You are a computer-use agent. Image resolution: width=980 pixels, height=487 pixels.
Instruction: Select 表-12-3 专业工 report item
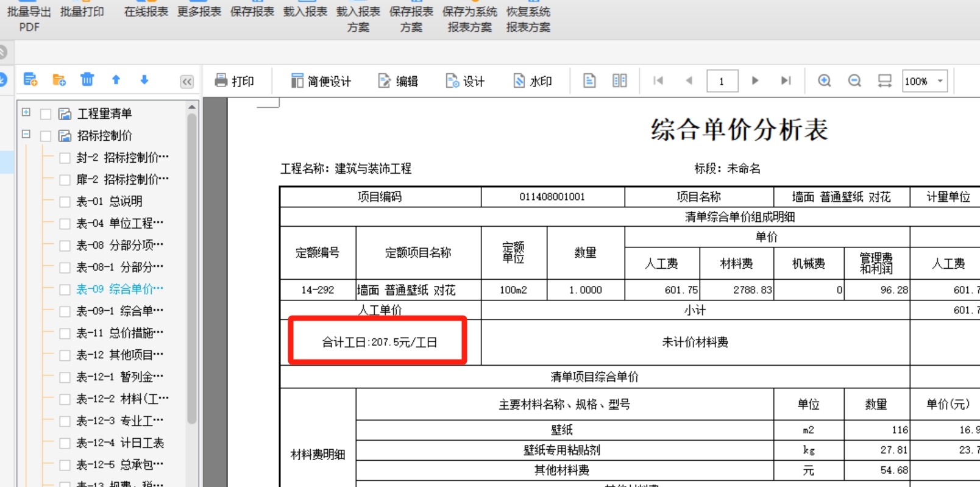(119, 421)
